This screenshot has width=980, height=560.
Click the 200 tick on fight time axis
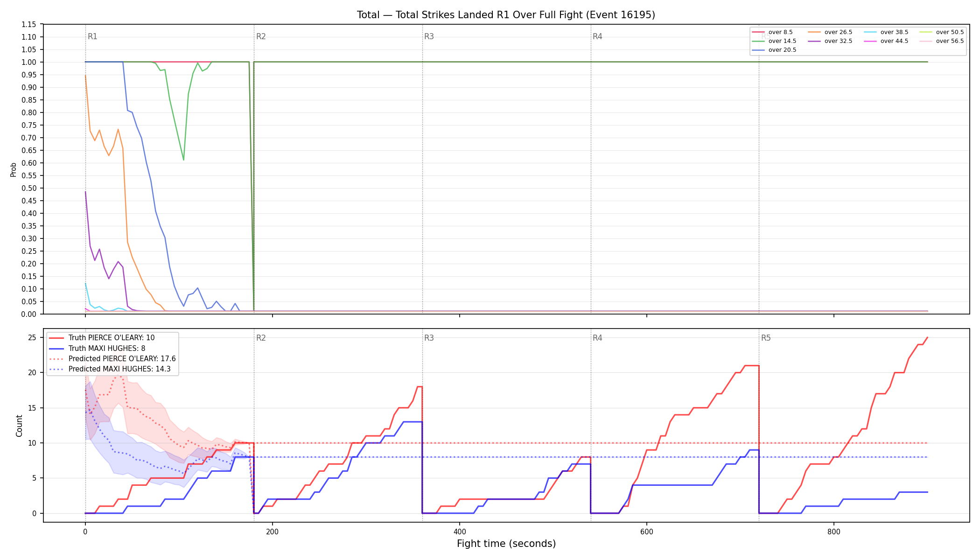tap(272, 532)
